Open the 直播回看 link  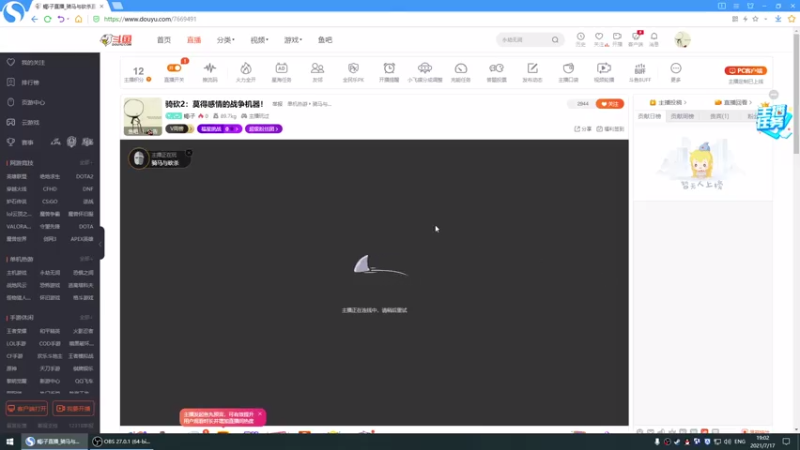(x=733, y=103)
